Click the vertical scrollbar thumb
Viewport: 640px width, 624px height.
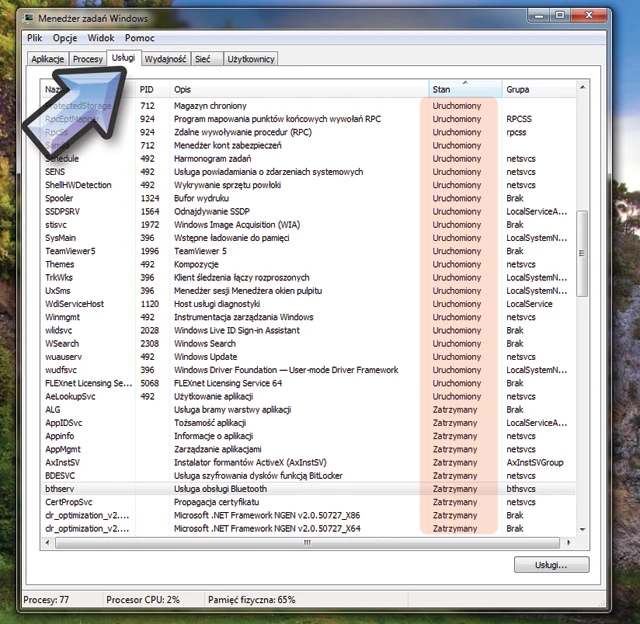[582, 253]
